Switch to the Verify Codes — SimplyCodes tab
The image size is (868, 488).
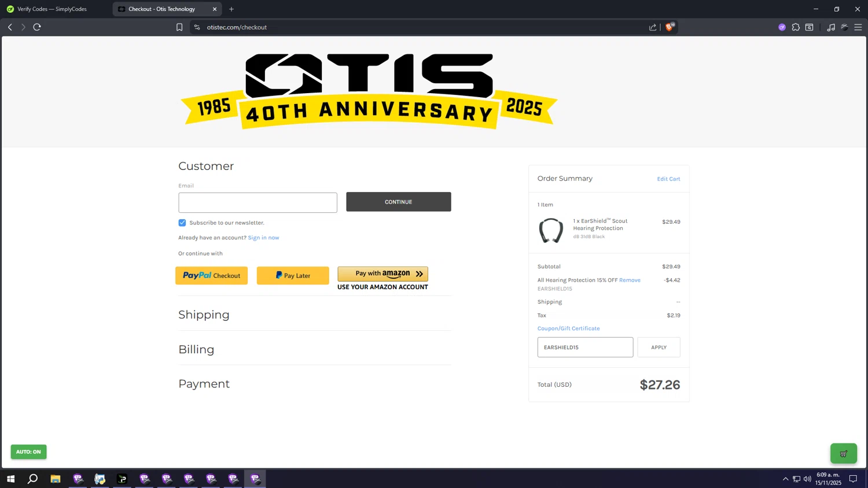[52, 9]
